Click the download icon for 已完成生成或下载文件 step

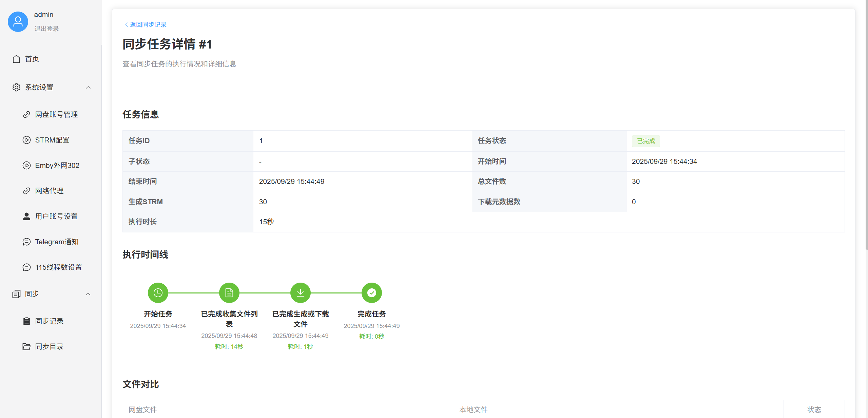pyautogui.click(x=301, y=293)
